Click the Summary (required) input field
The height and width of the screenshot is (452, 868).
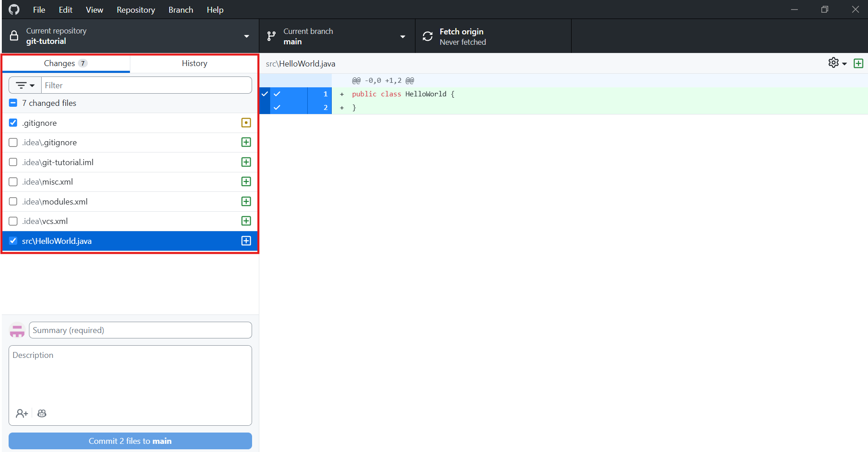tap(140, 330)
